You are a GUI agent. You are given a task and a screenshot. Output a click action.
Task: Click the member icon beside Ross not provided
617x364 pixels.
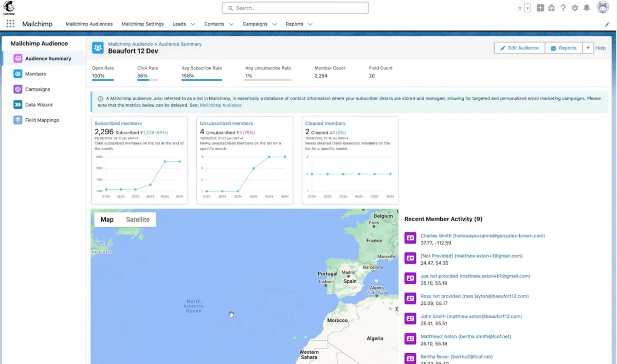pyautogui.click(x=410, y=298)
